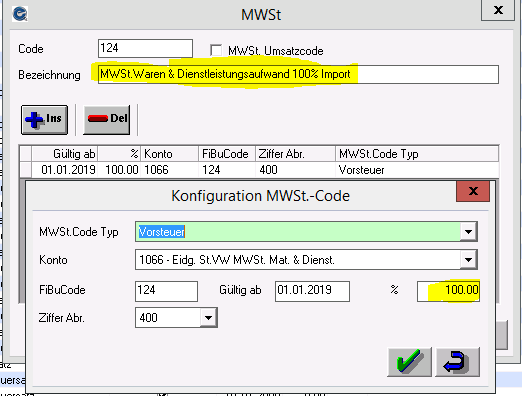522x396 pixels.
Task: Click the application logo icon in the MWSt title bar
Action: coord(20,14)
